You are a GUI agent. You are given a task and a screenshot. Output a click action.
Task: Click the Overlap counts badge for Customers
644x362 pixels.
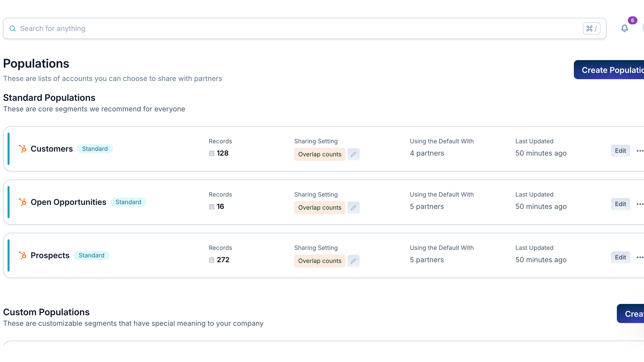320,154
